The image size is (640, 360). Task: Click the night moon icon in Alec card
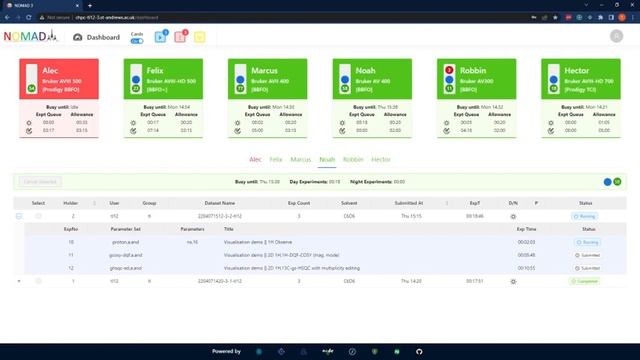29,131
